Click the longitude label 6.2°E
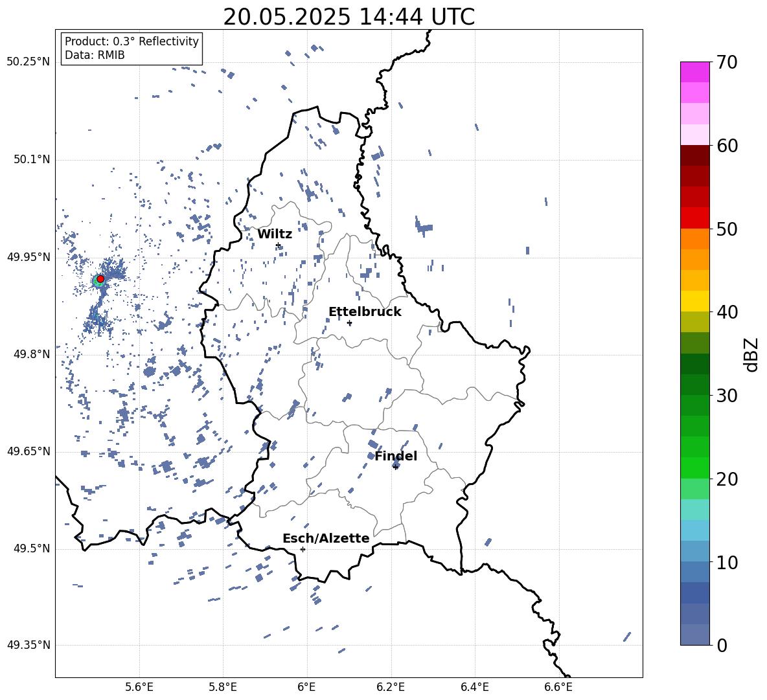This screenshot has width=767, height=700. tap(391, 687)
